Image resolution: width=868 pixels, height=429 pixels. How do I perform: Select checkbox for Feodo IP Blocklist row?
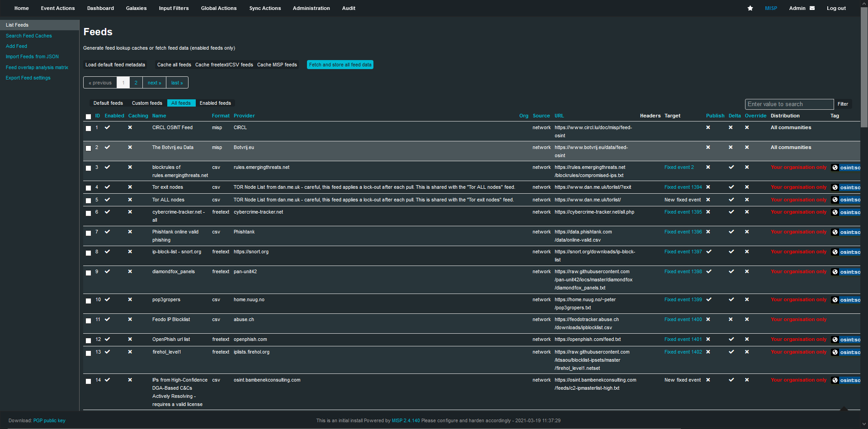[88, 320]
